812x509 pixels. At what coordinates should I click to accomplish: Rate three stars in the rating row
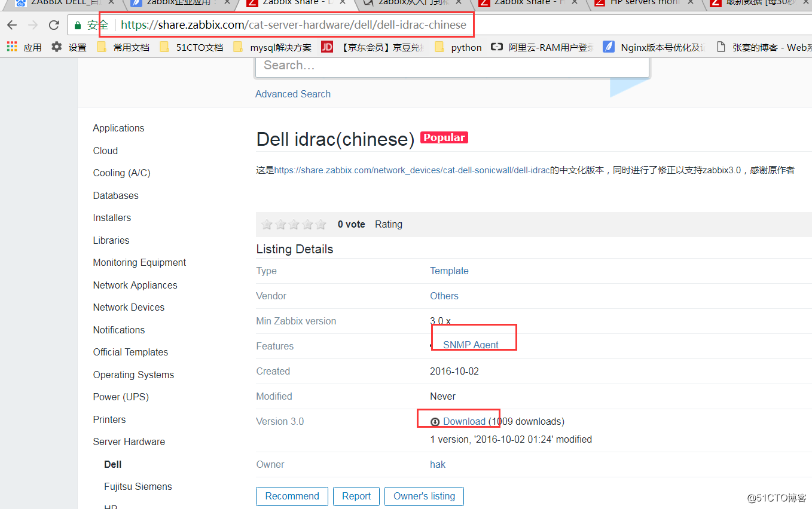click(294, 225)
